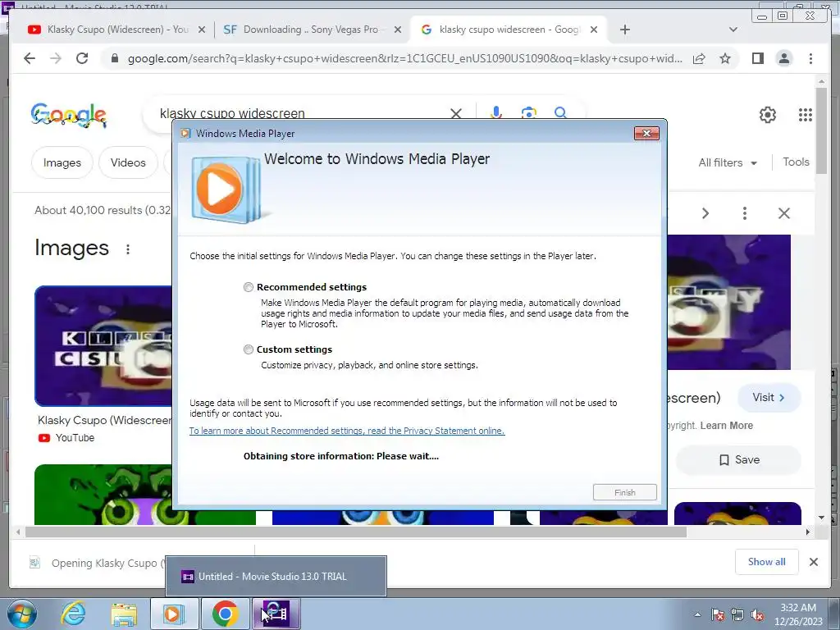The width and height of the screenshot is (840, 630).
Task: Close the YouTube Klasky Csupo tab
Action: 202,30
